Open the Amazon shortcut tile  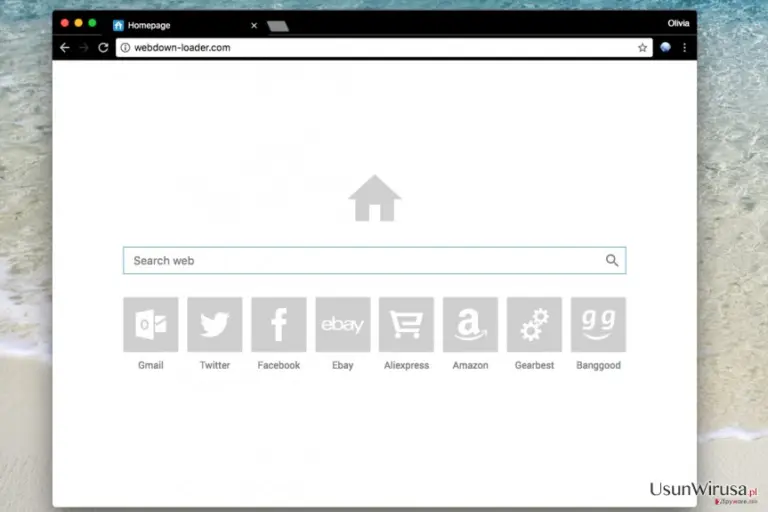click(470, 324)
